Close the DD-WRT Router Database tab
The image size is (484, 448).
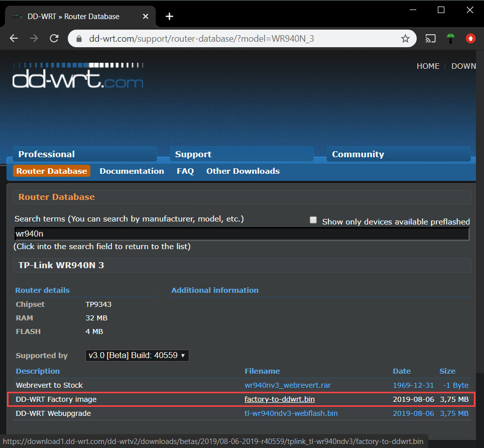pyautogui.click(x=146, y=17)
